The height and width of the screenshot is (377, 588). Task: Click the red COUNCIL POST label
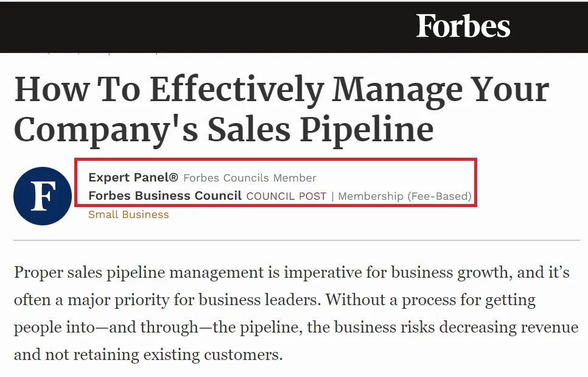(286, 196)
